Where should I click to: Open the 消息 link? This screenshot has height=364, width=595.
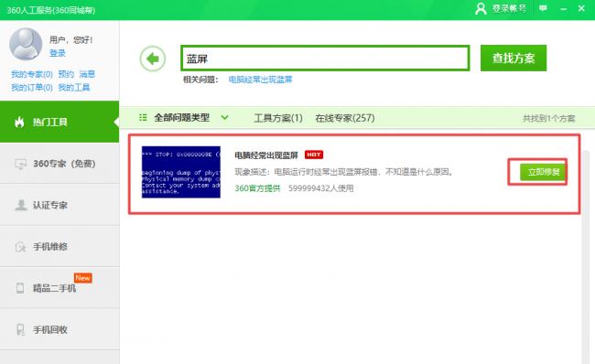87,74
